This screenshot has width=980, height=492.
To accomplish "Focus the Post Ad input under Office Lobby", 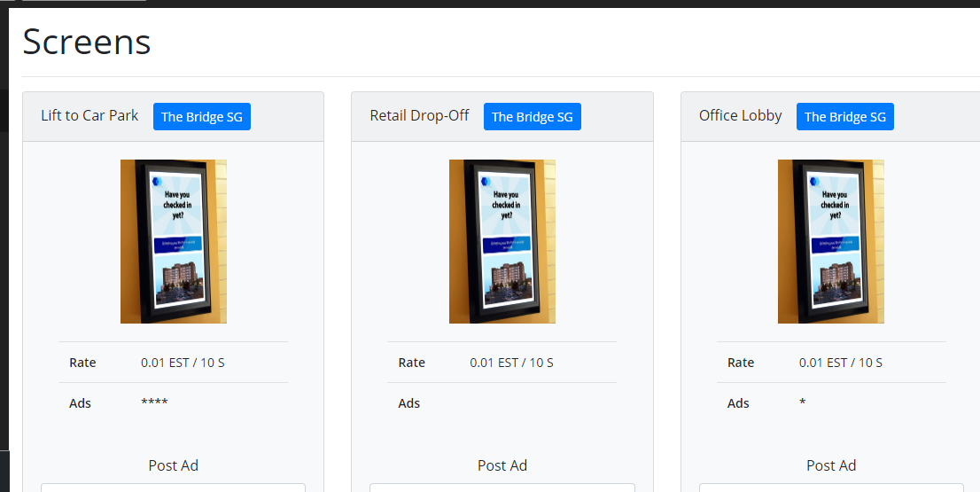I will point(831,488).
